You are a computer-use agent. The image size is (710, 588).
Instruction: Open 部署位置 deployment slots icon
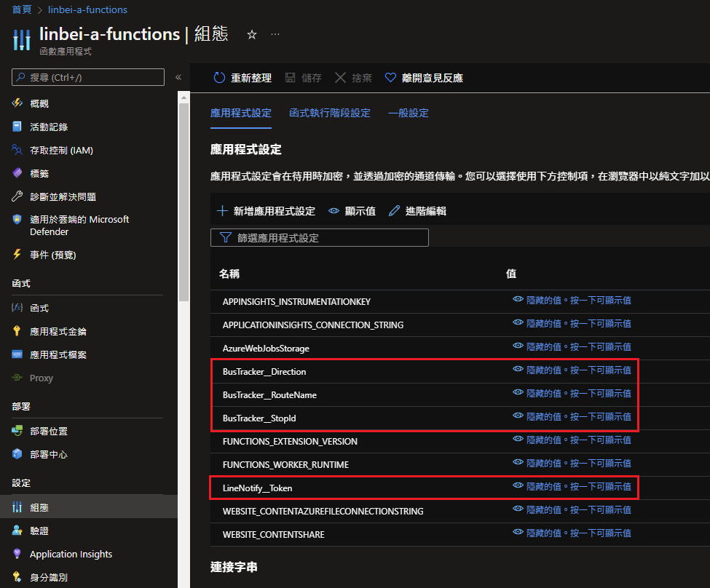17,431
